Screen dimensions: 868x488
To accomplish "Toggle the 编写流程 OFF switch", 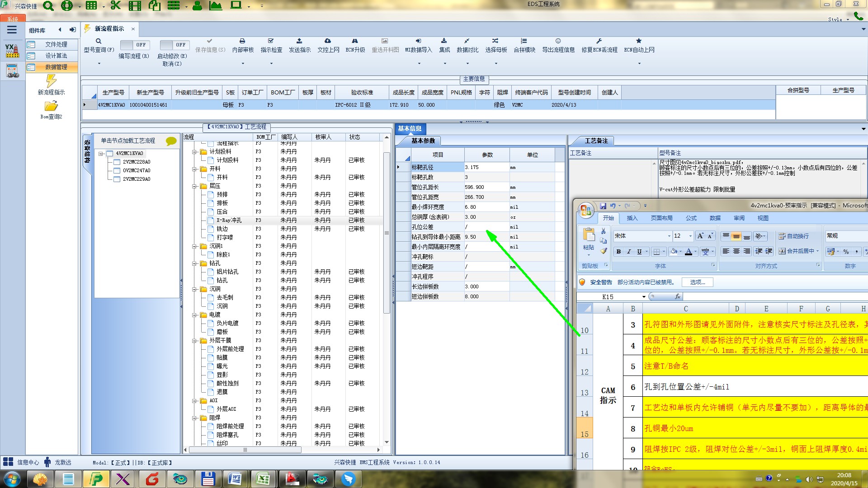I will tap(134, 45).
